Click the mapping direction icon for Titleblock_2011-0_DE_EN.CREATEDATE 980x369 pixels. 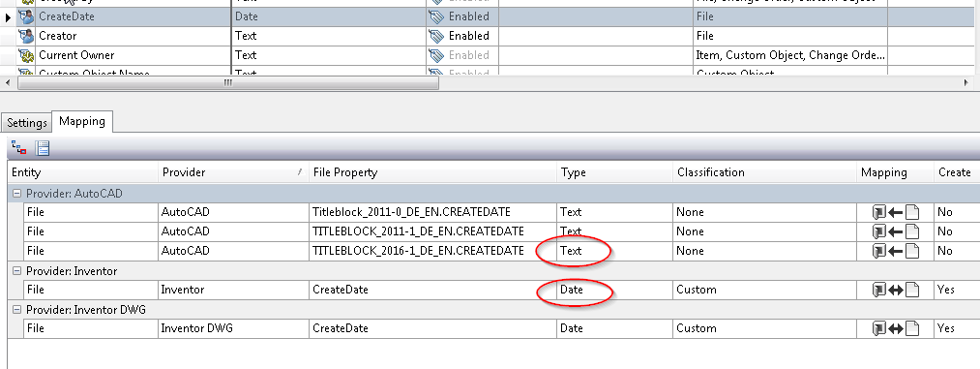point(896,213)
